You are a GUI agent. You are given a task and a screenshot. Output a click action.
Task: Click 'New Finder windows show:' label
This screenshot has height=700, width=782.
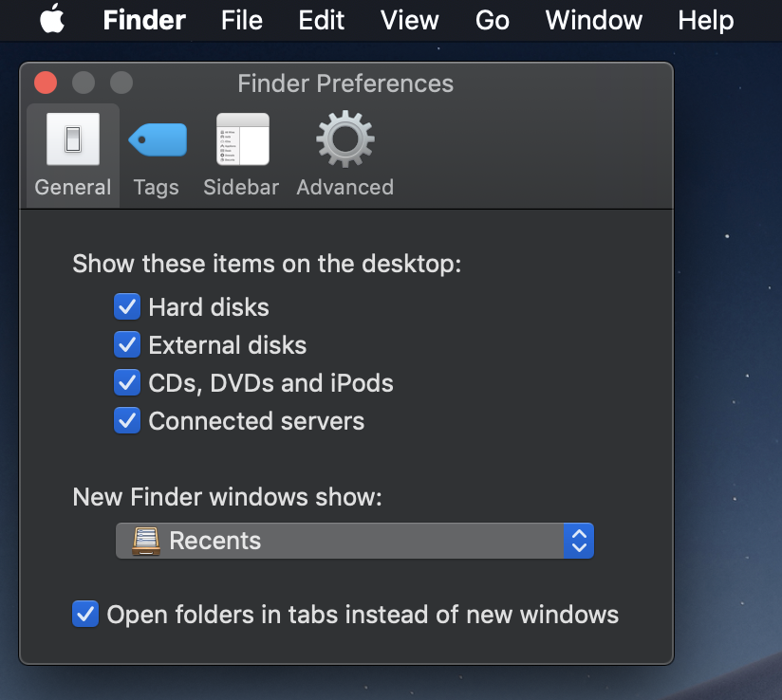pos(227,497)
